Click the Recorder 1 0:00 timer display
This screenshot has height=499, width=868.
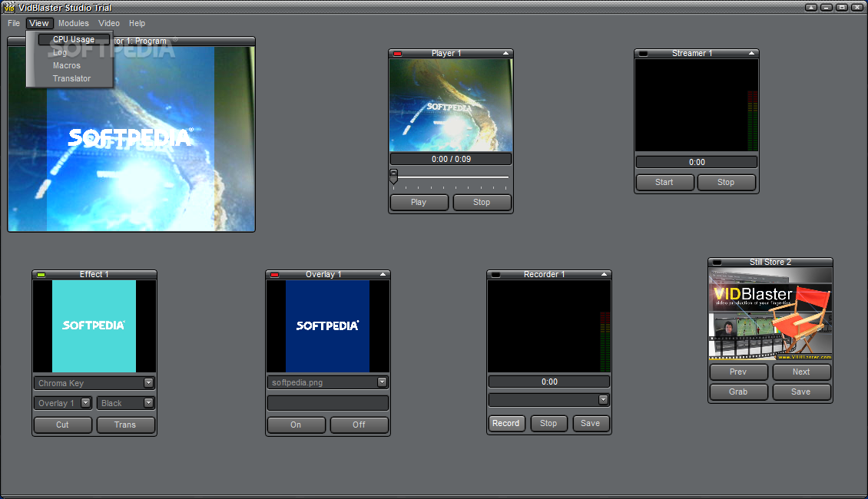pyautogui.click(x=549, y=382)
